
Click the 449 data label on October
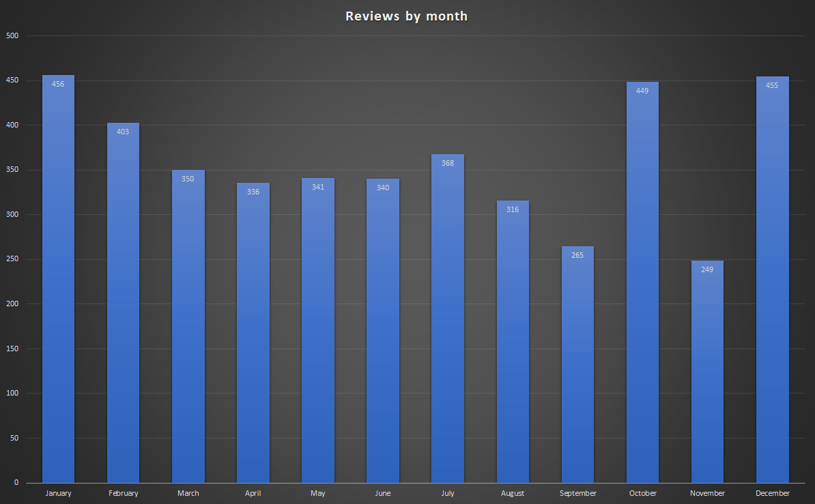642,91
